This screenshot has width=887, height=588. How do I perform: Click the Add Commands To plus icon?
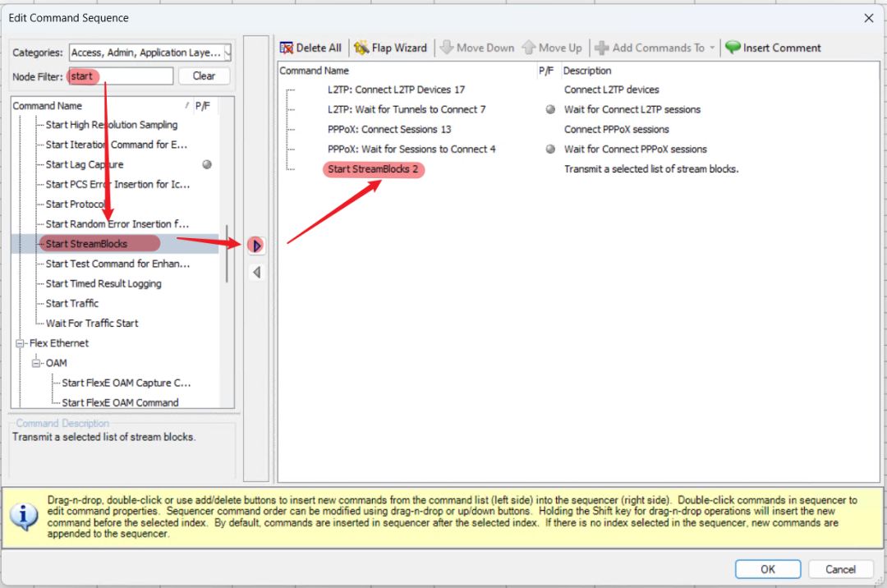point(602,48)
